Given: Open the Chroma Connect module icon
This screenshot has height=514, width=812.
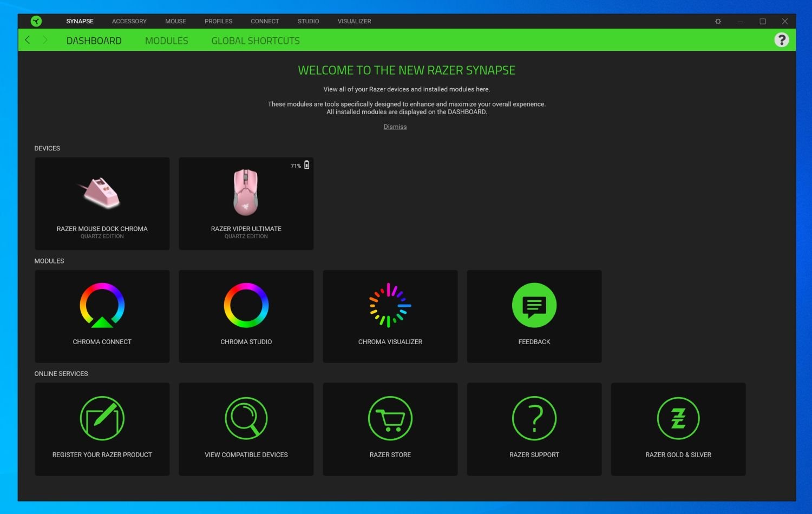Looking at the screenshot, I should [102, 305].
